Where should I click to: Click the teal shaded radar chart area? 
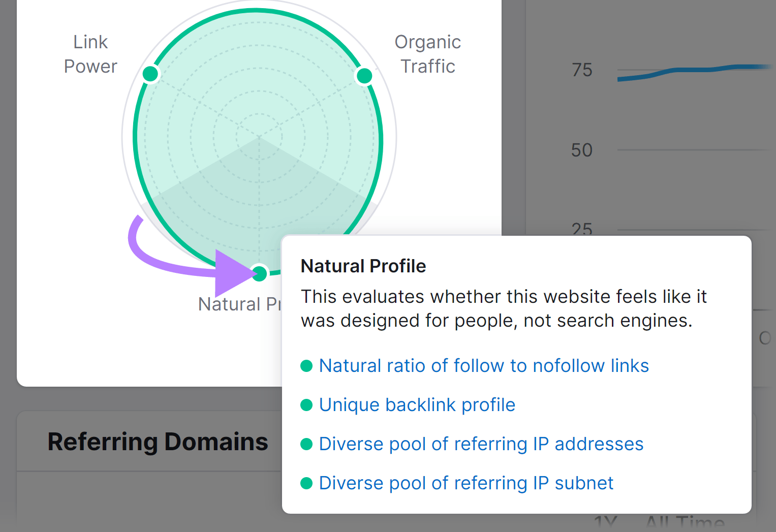[x=229, y=142]
